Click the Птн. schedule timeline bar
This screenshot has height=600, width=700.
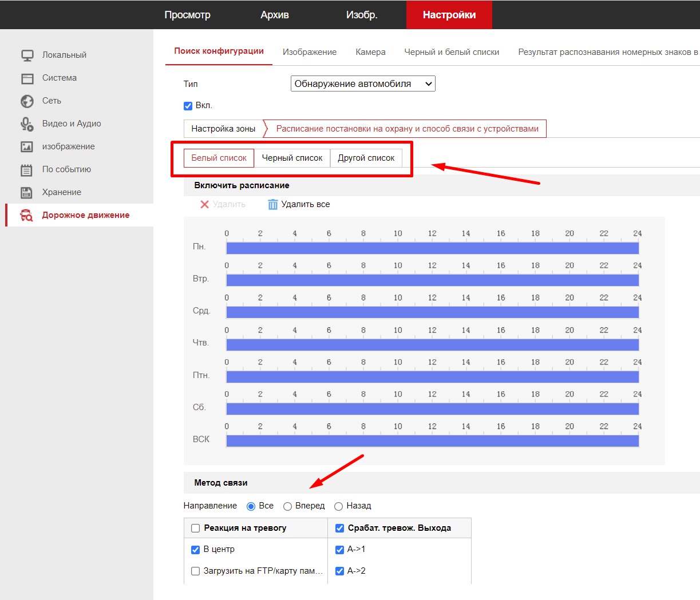tap(432, 376)
